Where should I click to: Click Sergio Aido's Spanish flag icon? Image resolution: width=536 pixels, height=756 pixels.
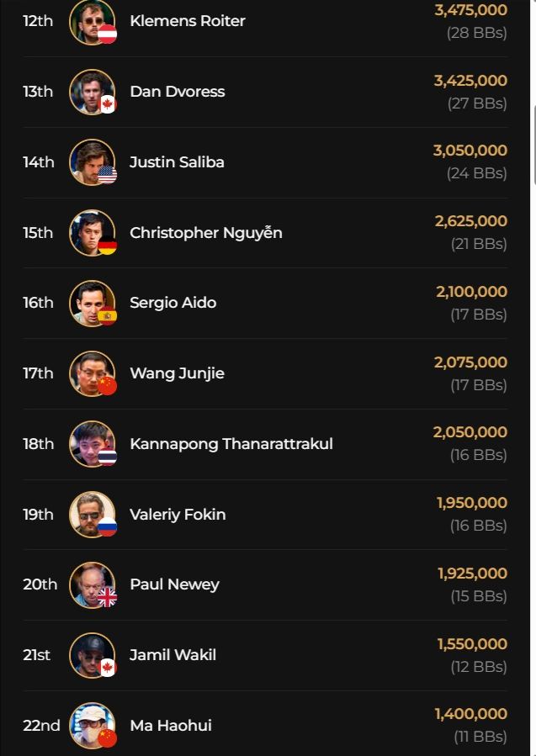tap(107, 316)
